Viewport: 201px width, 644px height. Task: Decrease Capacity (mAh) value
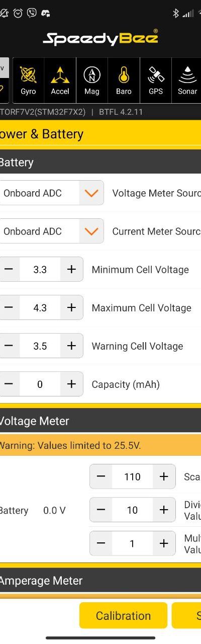(9, 384)
